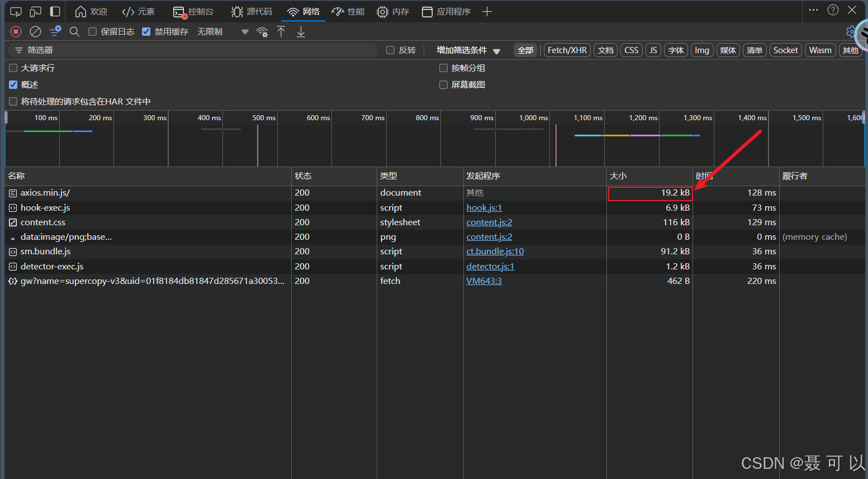Sort by 类型 type column header
868x479 pixels.
tap(420, 176)
